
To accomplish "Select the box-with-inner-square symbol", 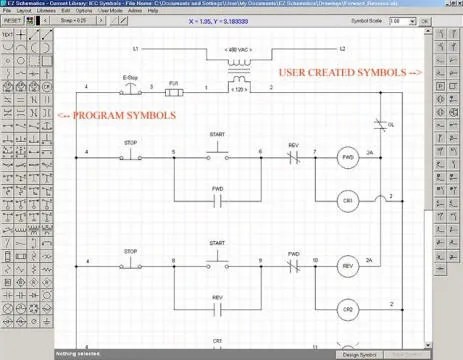I will pyautogui.click(x=7, y=282).
